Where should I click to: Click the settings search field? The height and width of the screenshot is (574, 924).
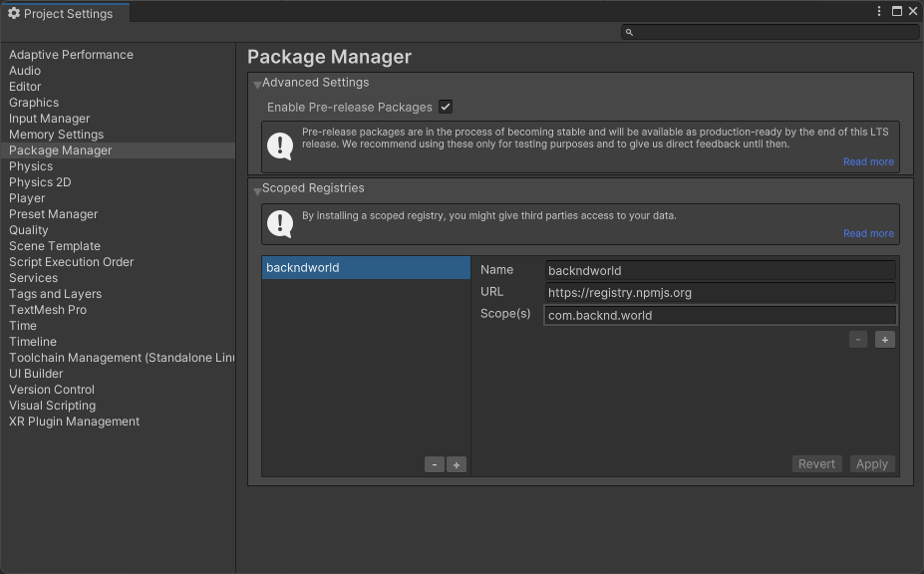coord(770,33)
